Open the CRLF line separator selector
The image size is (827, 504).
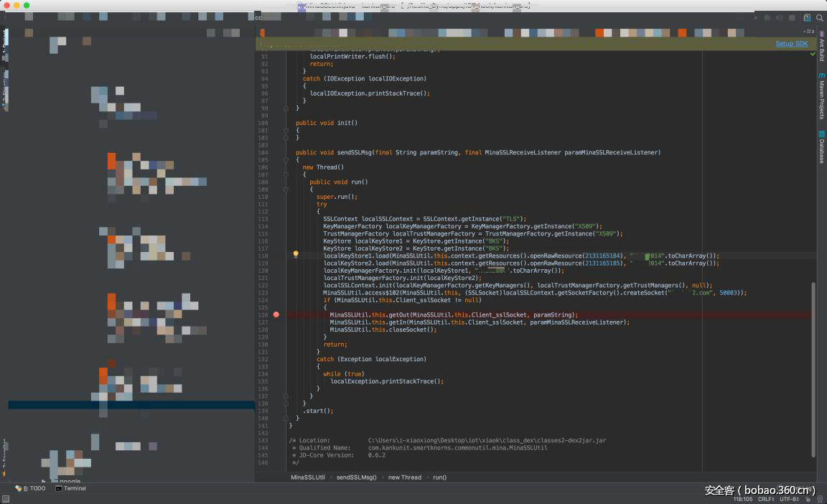coord(765,498)
